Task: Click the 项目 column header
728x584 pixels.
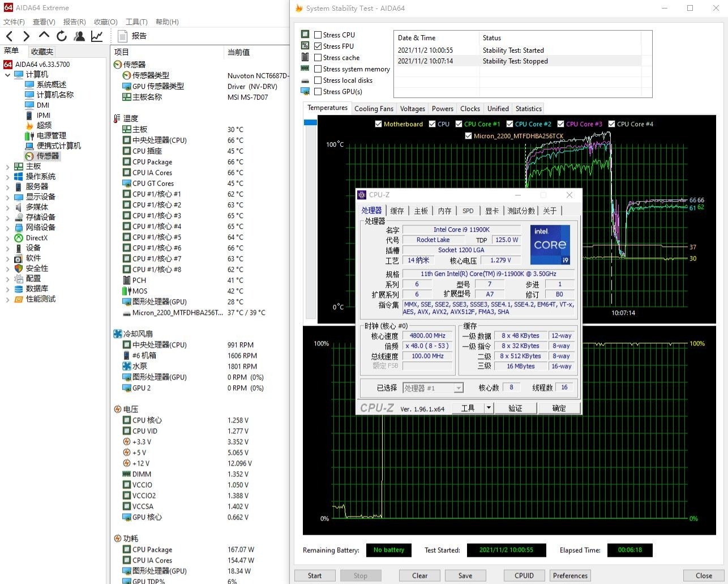Action: point(122,52)
